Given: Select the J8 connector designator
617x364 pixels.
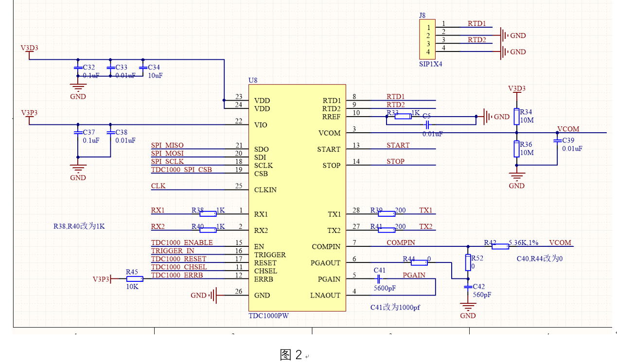Looking at the screenshot, I should 423,15.
